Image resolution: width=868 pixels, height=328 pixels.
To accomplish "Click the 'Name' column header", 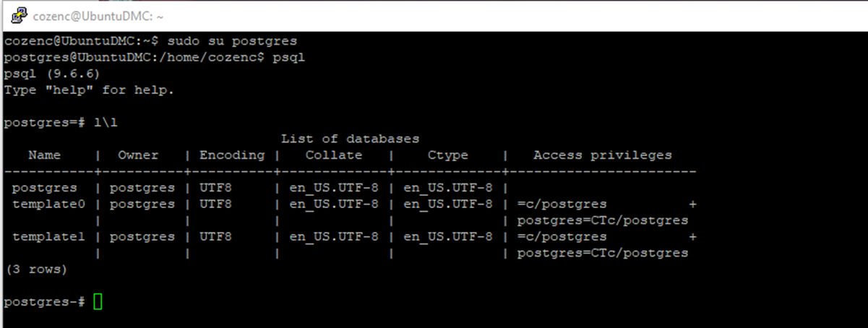I will click(45, 155).
